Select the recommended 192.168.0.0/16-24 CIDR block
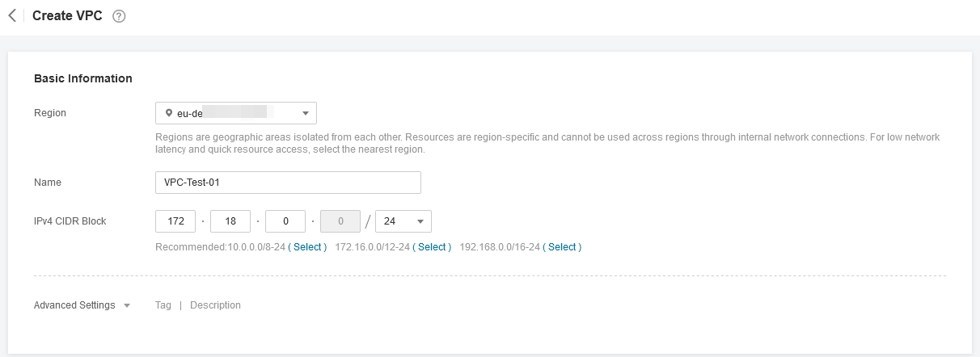 [x=562, y=247]
